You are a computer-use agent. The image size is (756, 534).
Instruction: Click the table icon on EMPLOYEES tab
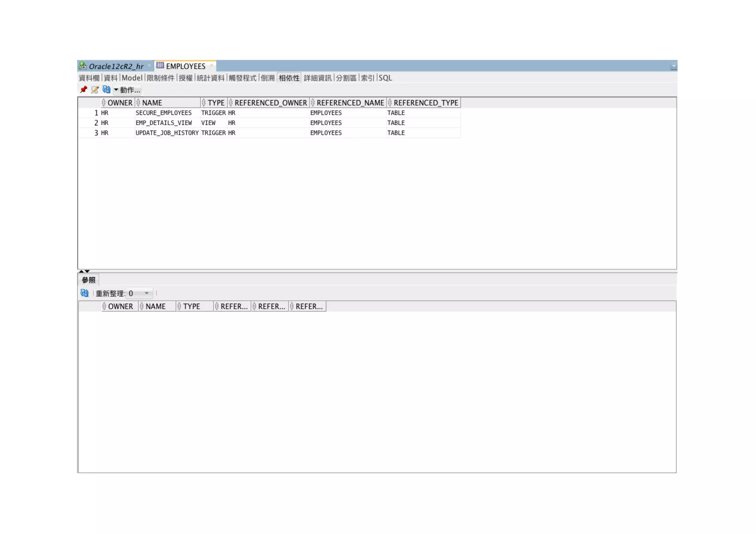160,66
